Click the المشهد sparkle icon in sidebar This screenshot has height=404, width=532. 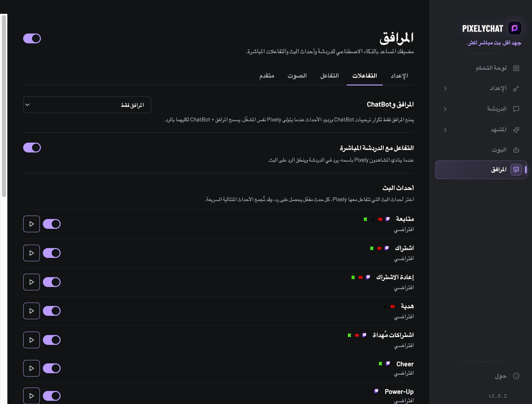[x=516, y=130]
